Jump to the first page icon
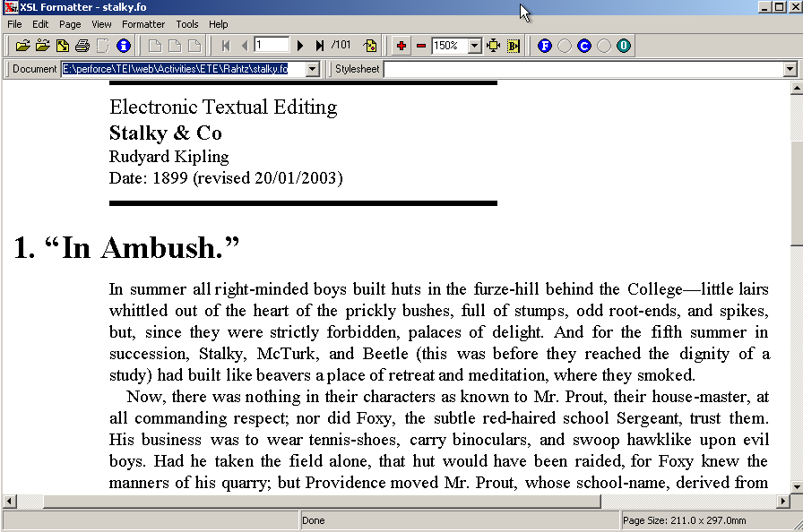This screenshot has width=803, height=532. point(226,45)
